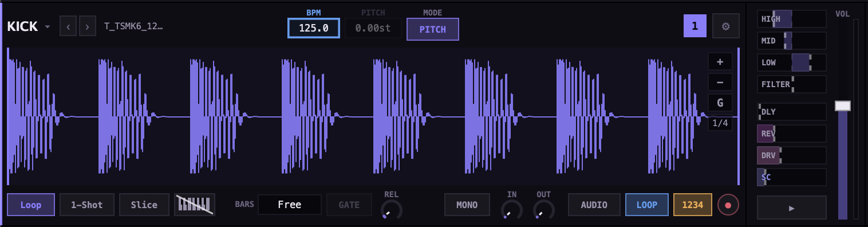
Task: Play the sample with the play button
Action: (x=792, y=208)
